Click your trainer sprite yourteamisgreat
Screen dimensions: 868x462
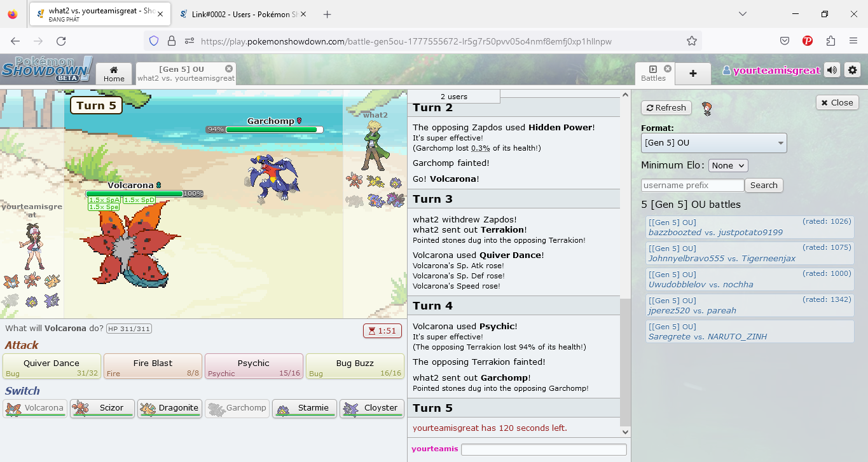pos(31,247)
